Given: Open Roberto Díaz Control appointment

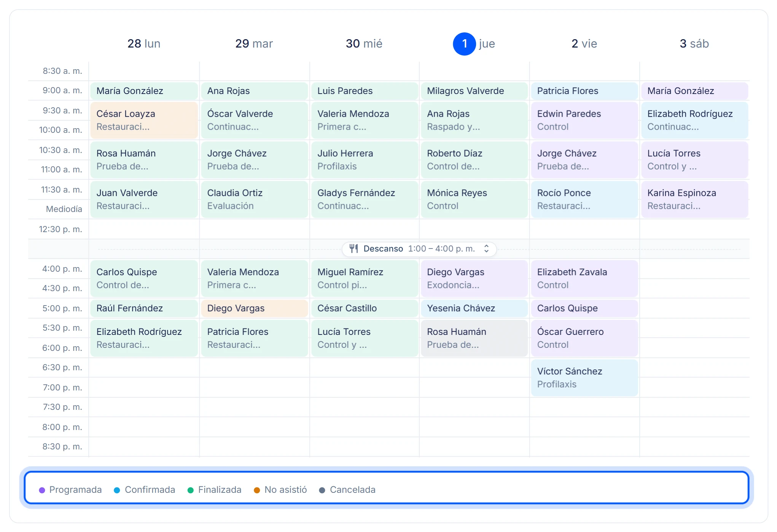Looking at the screenshot, I should pos(474,160).
